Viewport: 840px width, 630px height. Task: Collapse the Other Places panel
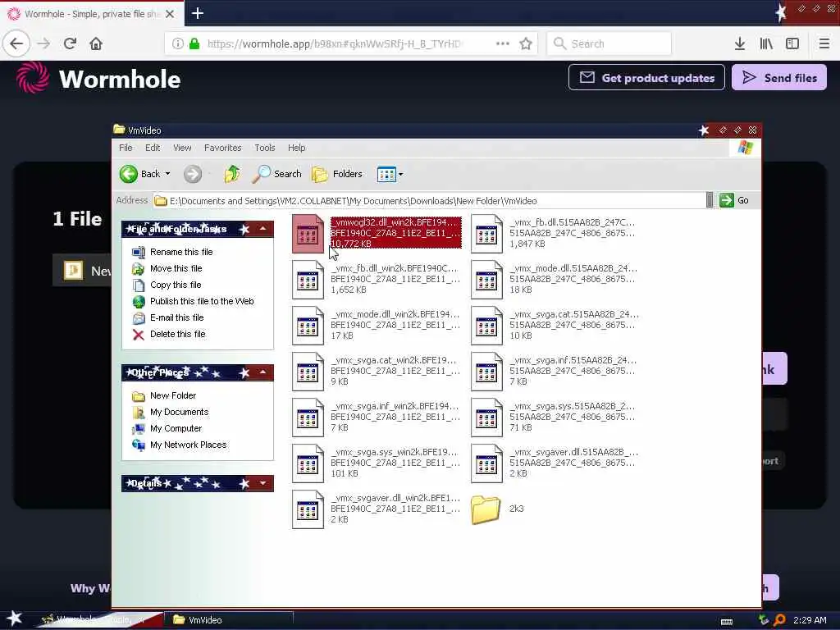[x=262, y=372]
